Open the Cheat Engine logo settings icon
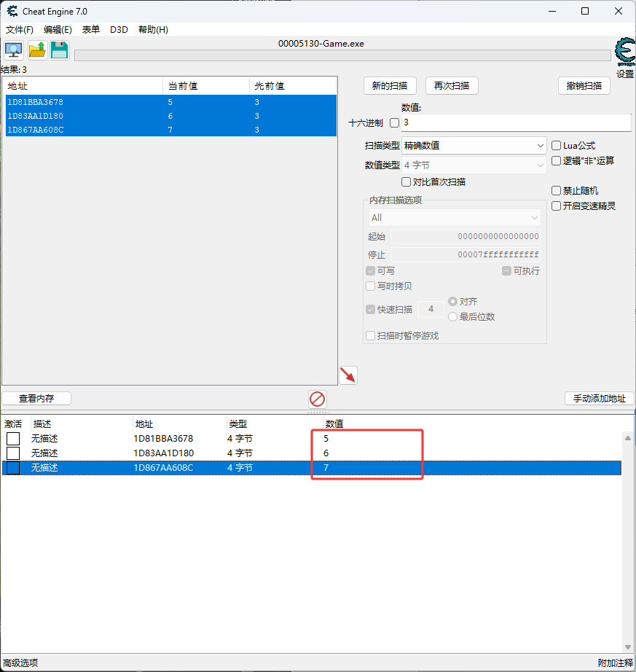The width and height of the screenshot is (636, 672). [625, 52]
